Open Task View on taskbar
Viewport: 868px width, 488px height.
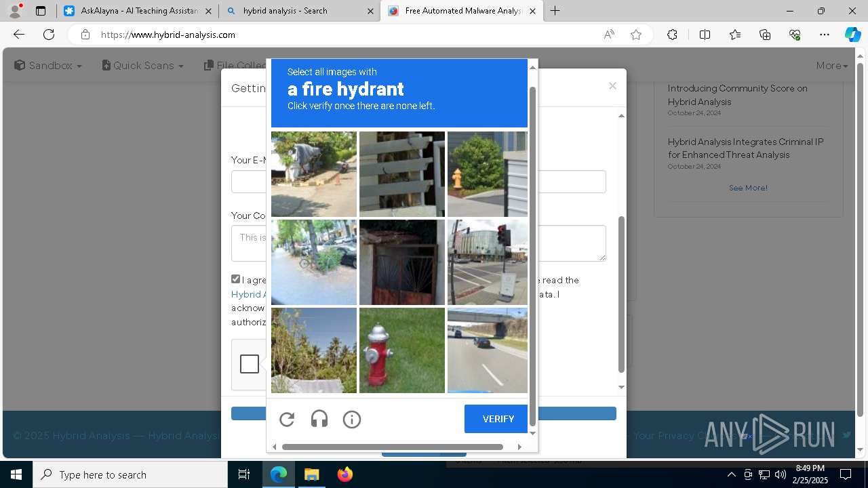coord(244,474)
